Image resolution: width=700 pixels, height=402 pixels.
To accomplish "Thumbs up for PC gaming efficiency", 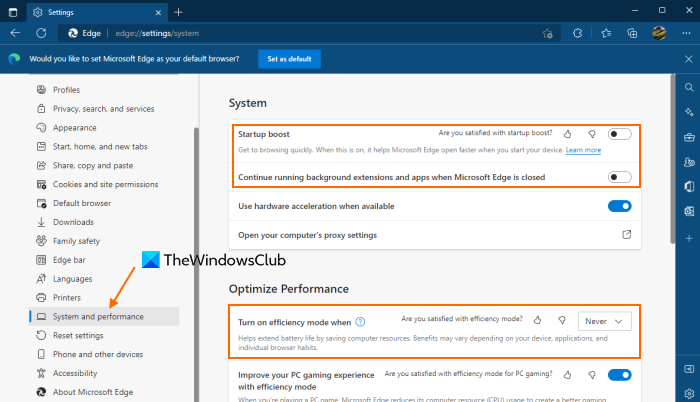I will (x=567, y=375).
